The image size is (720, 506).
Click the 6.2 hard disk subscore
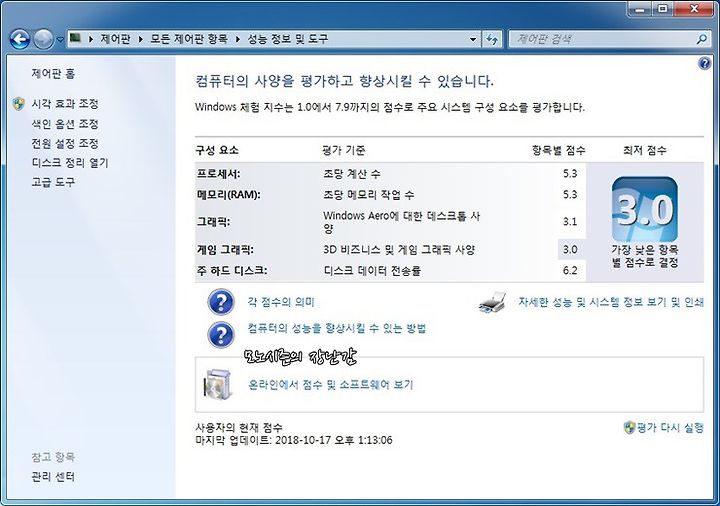click(x=570, y=270)
